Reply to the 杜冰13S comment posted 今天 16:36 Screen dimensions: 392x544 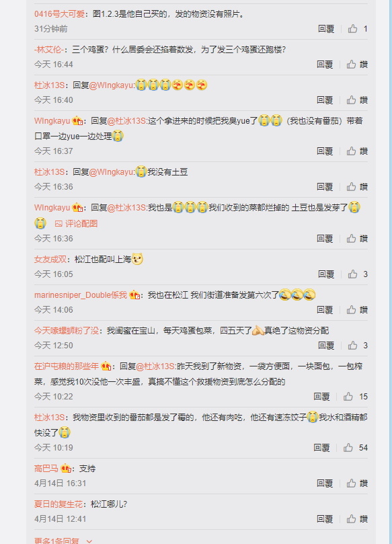(x=325, y=187)
